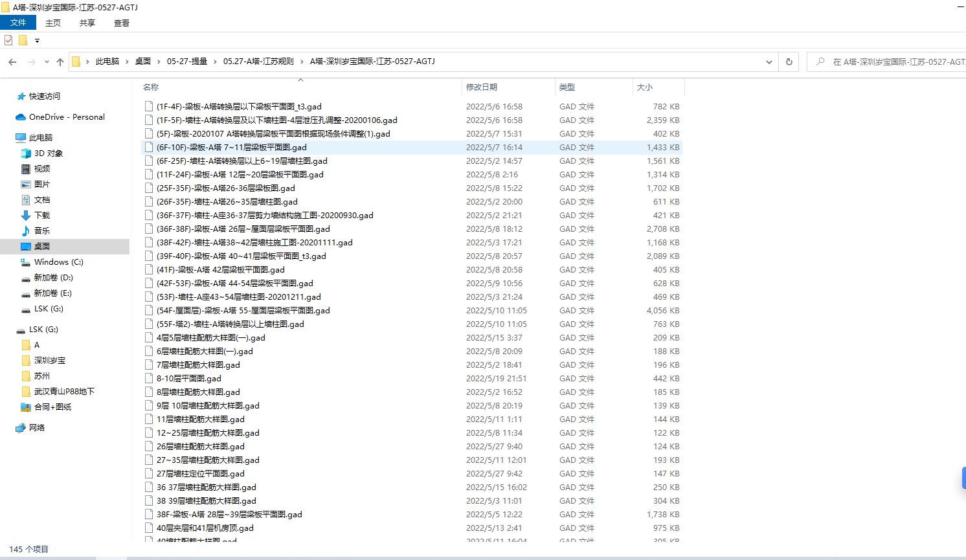Switch to the 主页 ribbon tab

point(53,23)
